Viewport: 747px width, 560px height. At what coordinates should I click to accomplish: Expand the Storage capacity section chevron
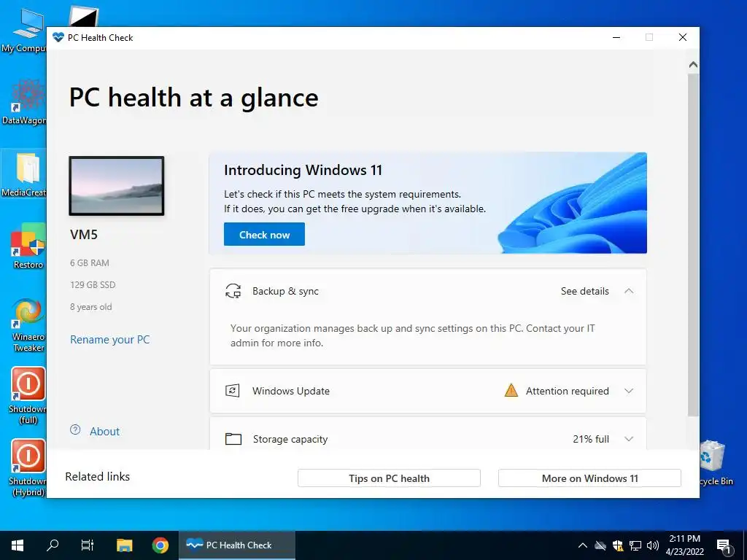(629, 439)
